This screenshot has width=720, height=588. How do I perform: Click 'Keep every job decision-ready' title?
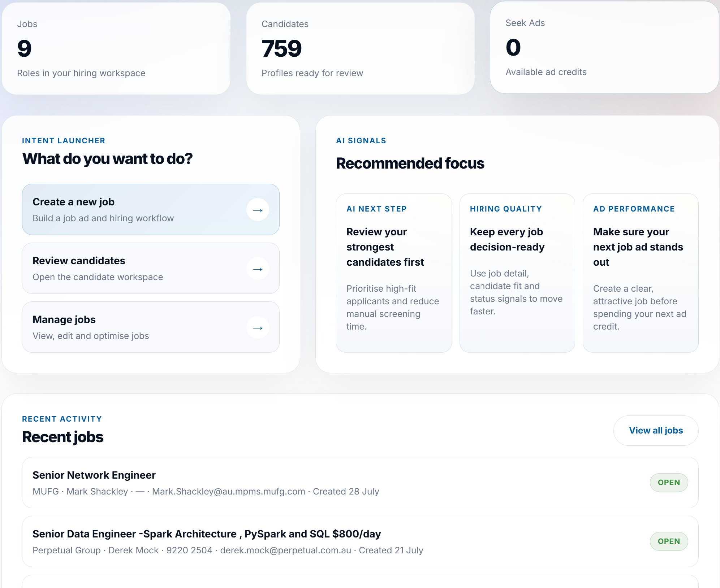click(x=507, y=239)
